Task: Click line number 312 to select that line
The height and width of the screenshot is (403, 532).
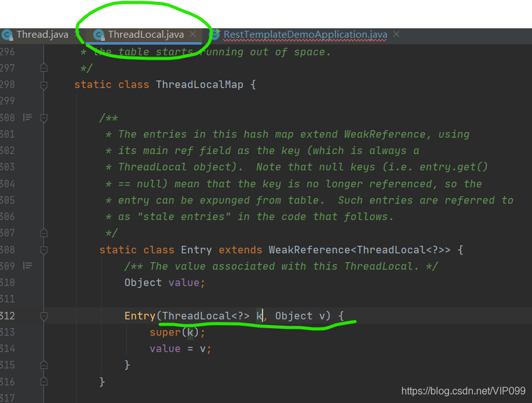Action: [x=8, y=316]
